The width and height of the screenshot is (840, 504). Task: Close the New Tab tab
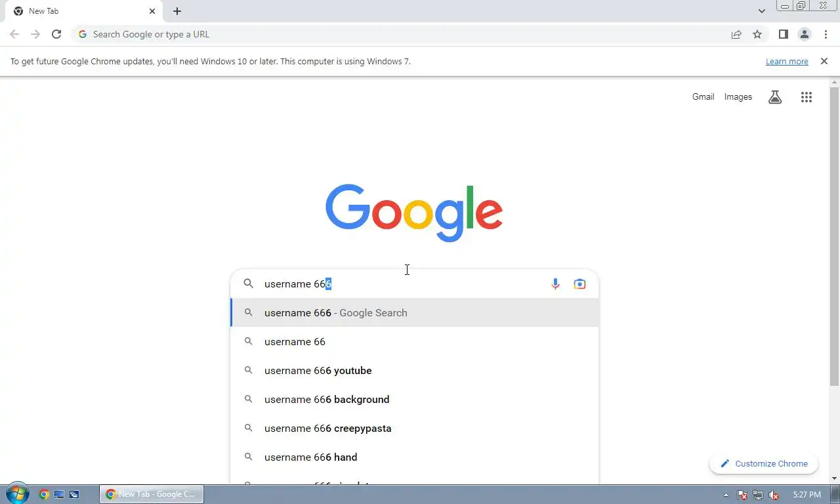pyautogui.click(x=152, y=11)
